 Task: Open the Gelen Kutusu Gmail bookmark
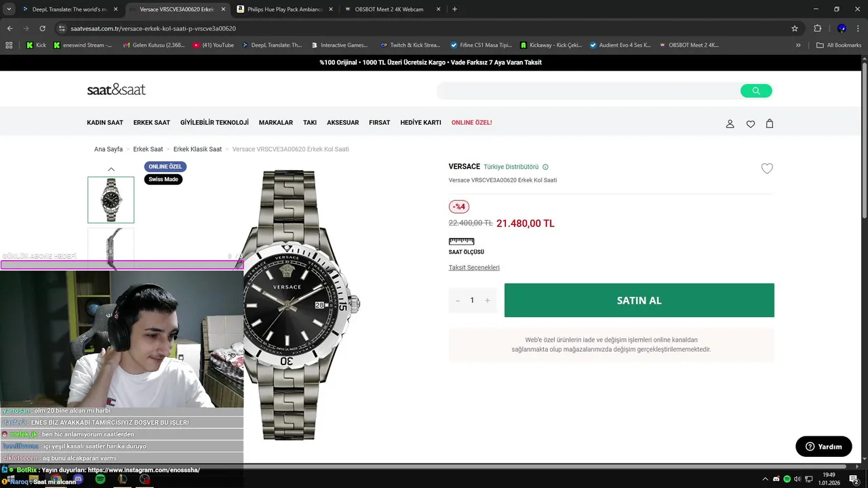click(154, 45)
